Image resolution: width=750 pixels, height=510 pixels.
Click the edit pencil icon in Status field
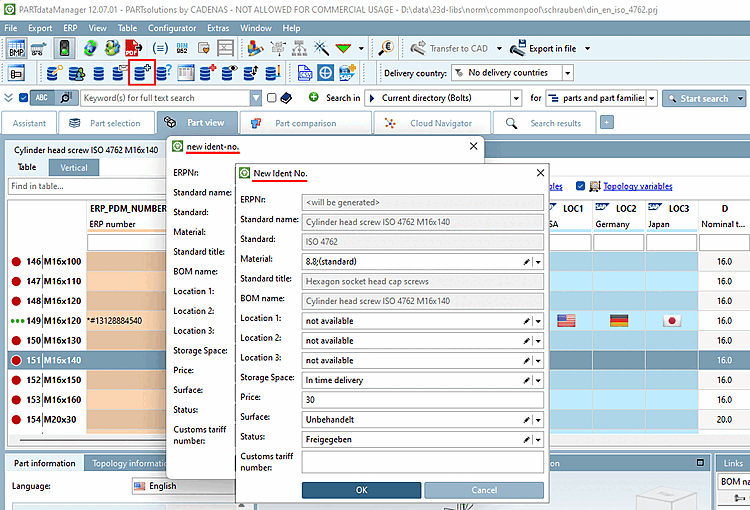[x=526, y=439]
